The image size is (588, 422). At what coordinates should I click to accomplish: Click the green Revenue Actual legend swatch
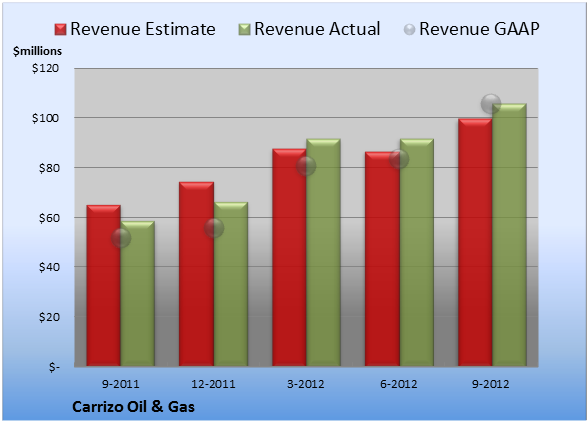(x=244, y=30)
